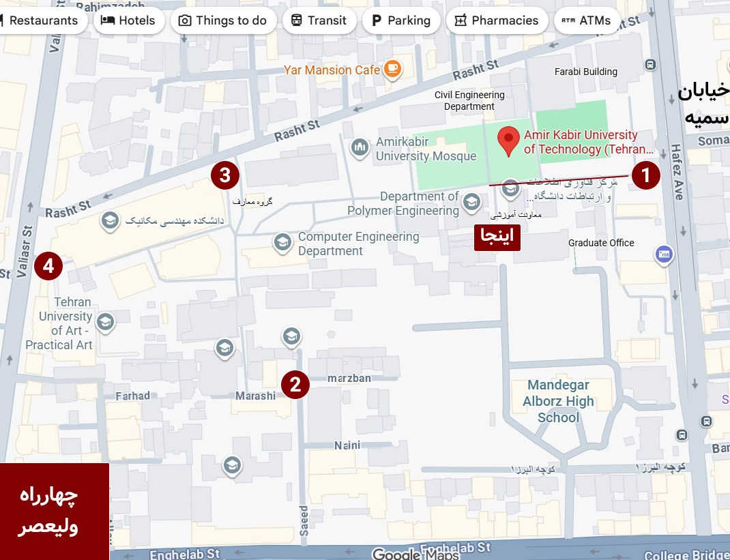Click the numbered marker 1 near Hafez Ave
The width and height of the screenshot is (730, 560).
click(645, 175)
